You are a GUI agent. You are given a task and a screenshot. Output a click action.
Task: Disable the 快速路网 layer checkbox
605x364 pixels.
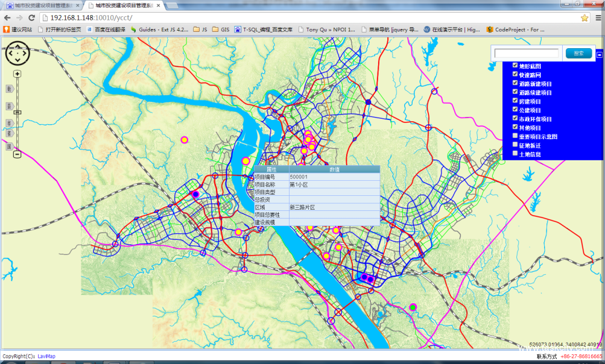515,74
